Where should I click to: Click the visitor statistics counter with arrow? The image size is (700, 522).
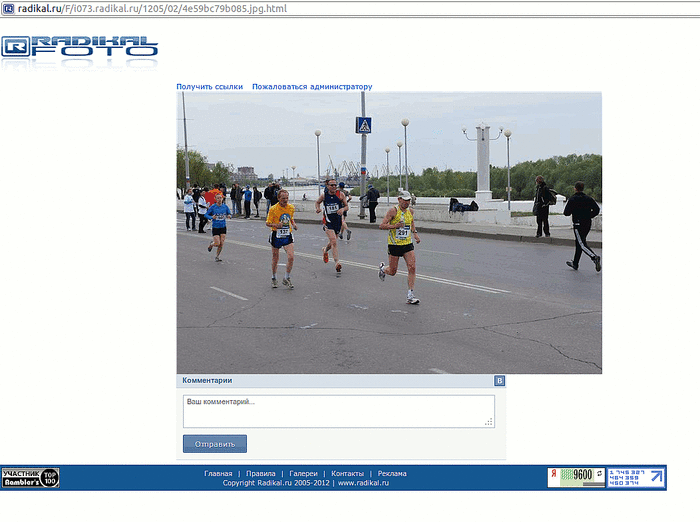636,478
